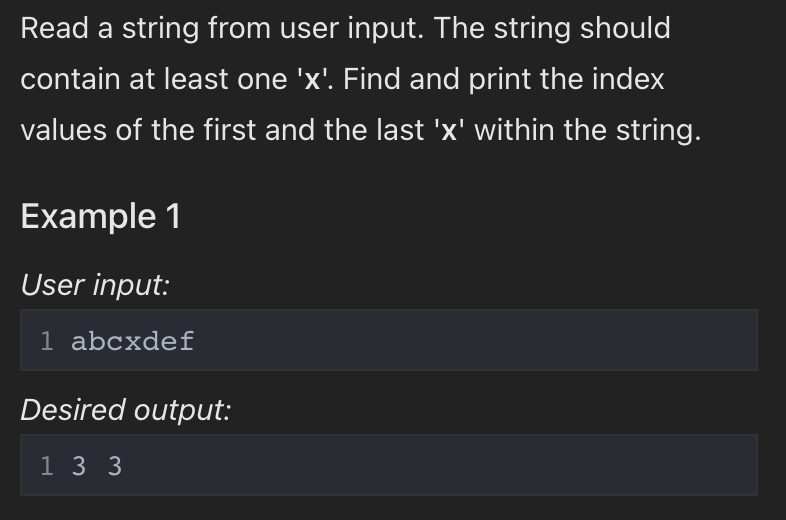The height and width of the screenshot is (520, 786).
Task: Click the word "should" ending the first line
Action: point(625,28)
